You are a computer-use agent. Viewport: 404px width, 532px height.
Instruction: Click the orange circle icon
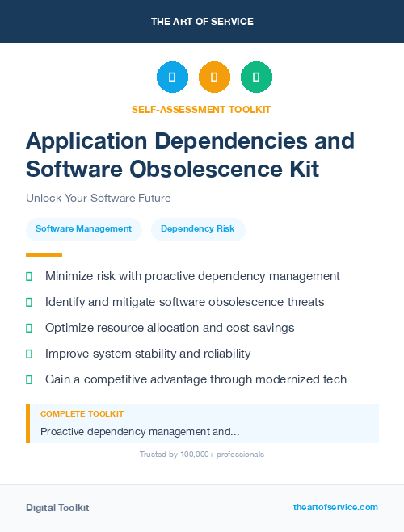point(214,77)
